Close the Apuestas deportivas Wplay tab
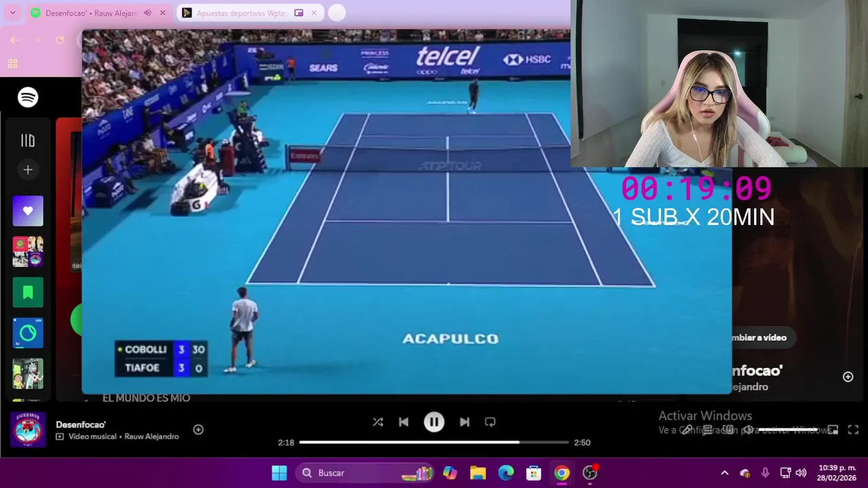The height and width of the screenshot is (488, 868). point(314,13)
